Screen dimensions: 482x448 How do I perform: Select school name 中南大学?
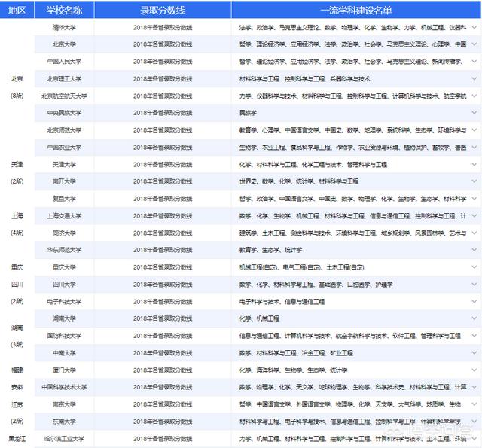pos(64,352)
